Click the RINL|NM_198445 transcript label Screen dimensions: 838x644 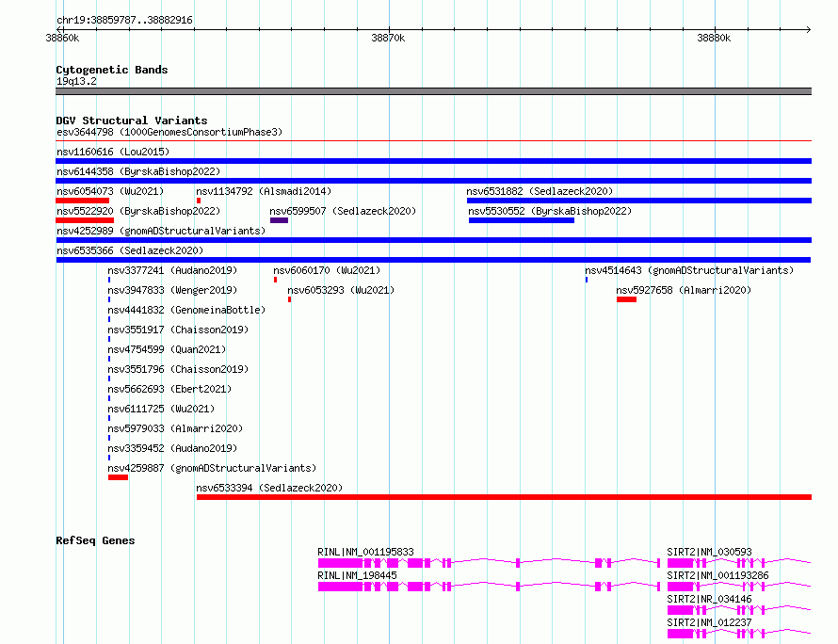(357, 575)
